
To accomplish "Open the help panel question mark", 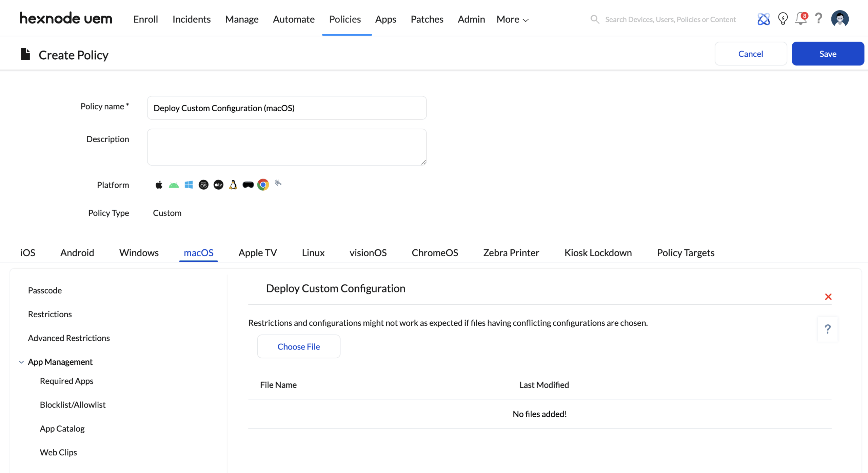I will point(827,329).
